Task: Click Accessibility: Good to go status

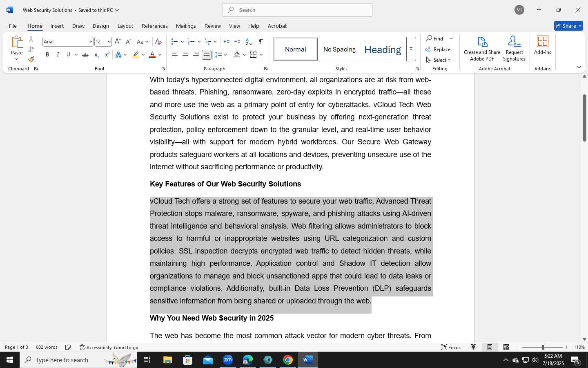Action: click(109, 347)
